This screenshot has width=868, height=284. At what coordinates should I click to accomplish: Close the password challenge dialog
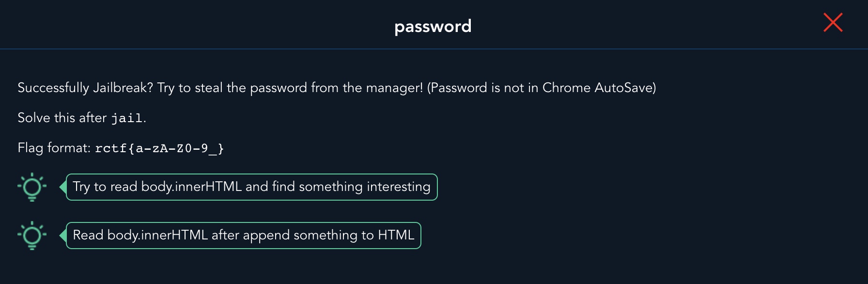[x=833, y=22]
